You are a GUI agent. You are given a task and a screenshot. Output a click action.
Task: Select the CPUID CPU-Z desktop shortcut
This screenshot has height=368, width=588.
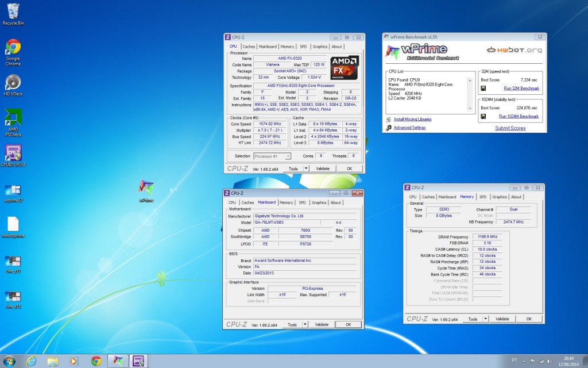point(13,153)
